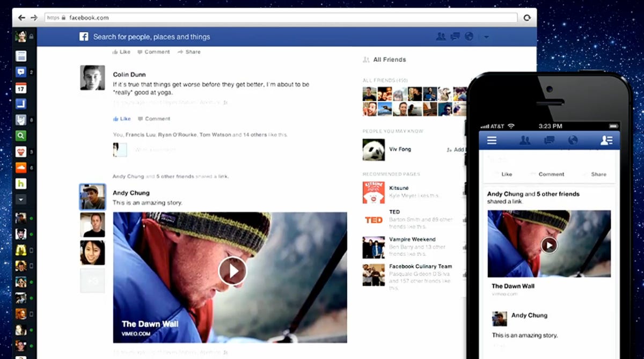
Task: Open the calendar app showing 17 in the dock
Action: pos(20,88)
